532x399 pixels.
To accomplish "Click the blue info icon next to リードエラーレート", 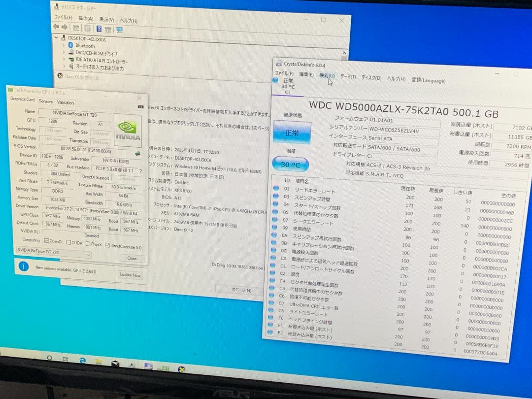I will pyautogui.click(x=275, y=189).
